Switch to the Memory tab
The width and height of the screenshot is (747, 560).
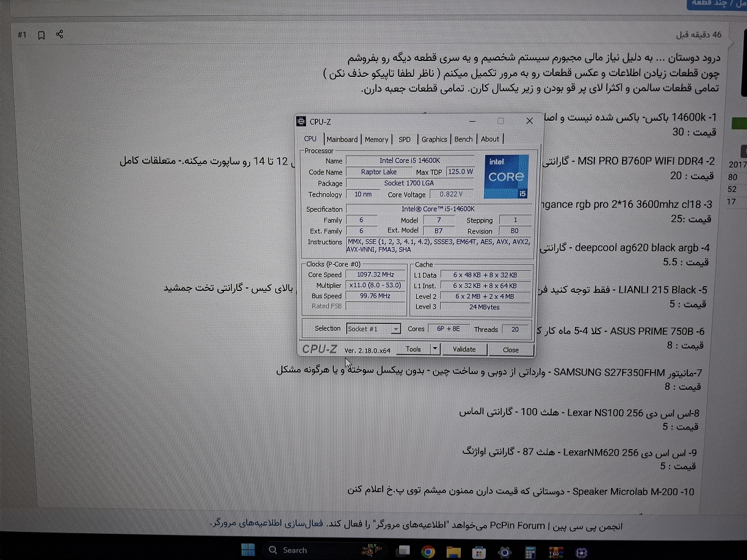click(x=377, y=139)
